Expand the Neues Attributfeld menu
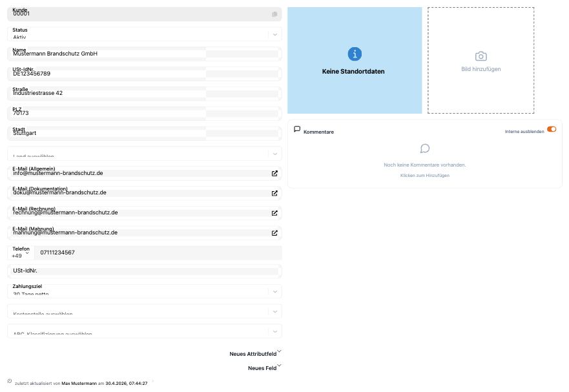 pos(256,353)
